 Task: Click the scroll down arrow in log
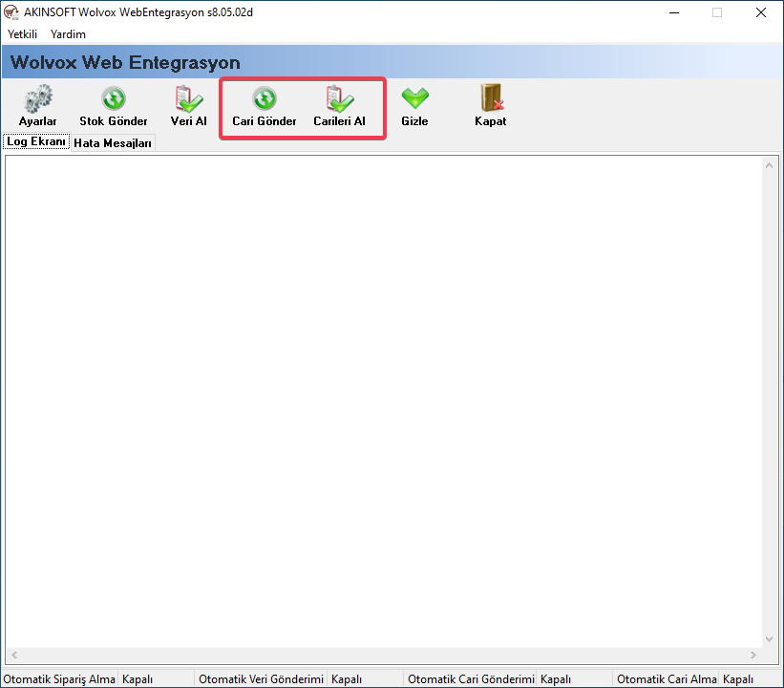tap(769, 639)
